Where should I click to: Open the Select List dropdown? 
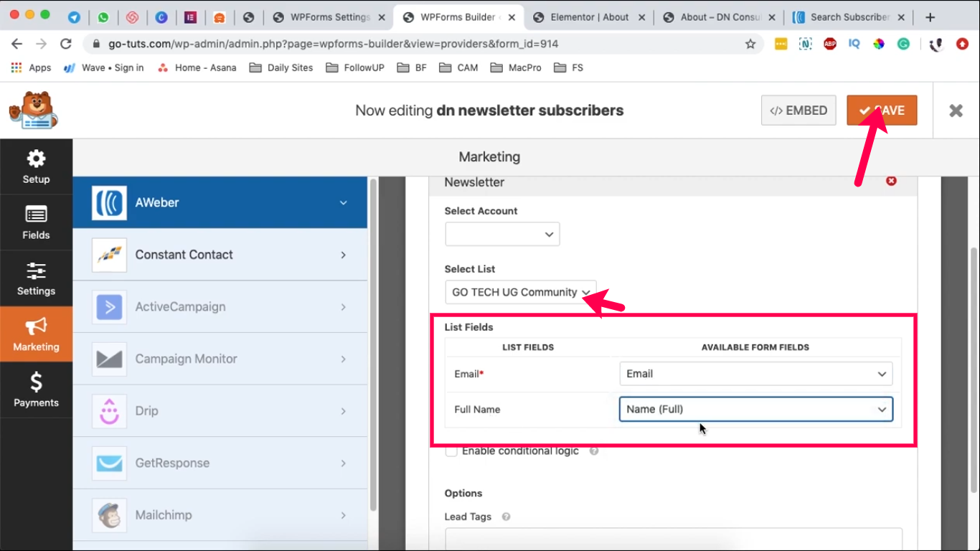pyautogui.click(x=520, y=292)
